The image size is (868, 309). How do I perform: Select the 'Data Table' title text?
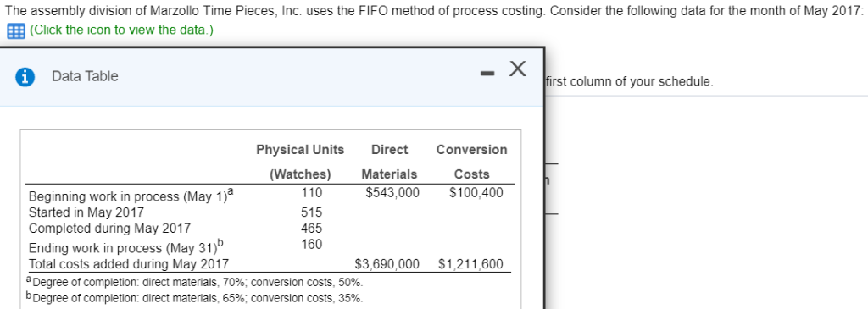[85, 76]
